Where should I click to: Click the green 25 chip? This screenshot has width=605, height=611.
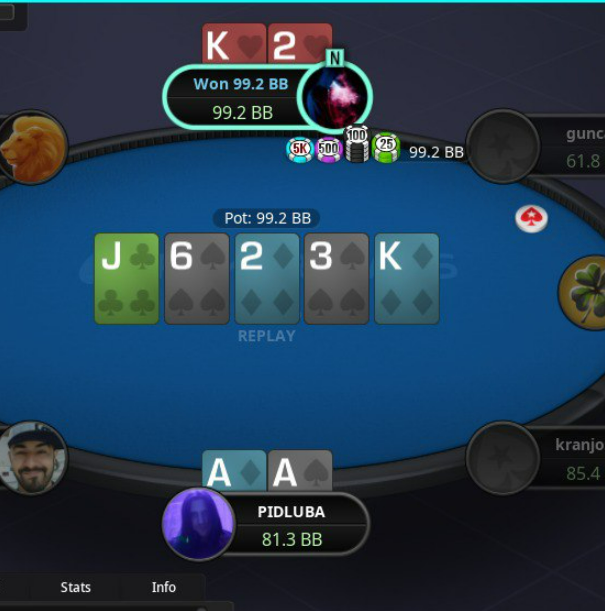pyautogui.click(x=386, y=148)
